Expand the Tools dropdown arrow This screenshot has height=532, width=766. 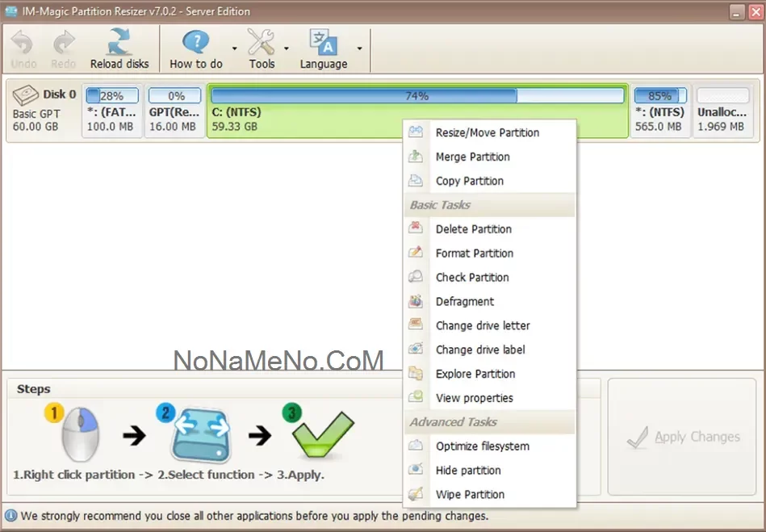287,48
